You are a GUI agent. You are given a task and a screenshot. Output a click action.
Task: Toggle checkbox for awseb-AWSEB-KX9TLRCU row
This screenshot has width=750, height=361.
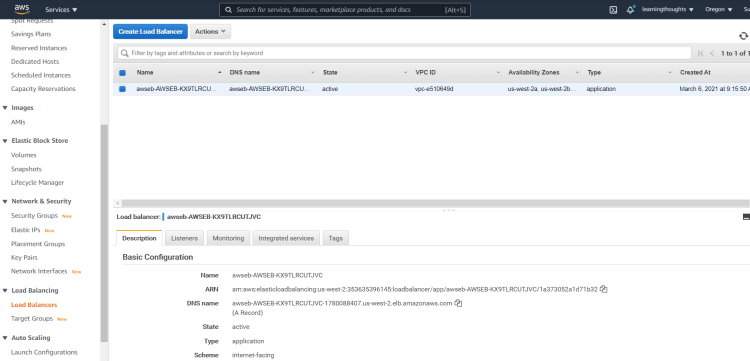coord(122,89)
